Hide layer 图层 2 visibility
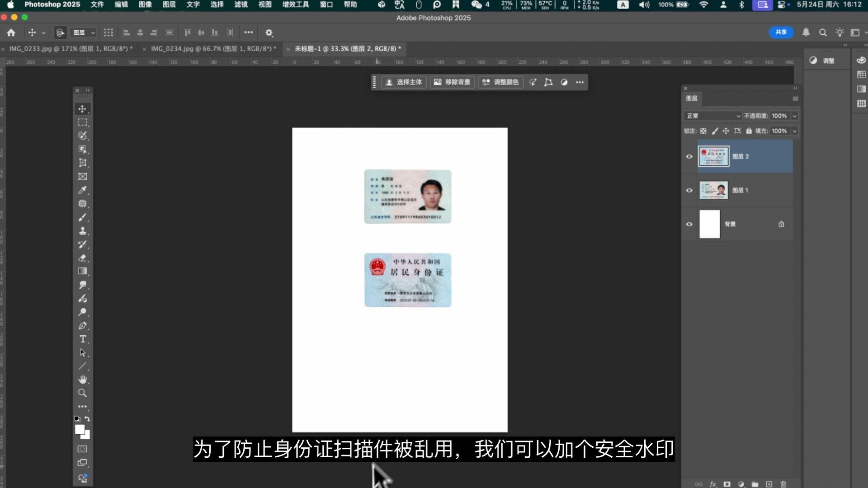Viewport: 868px width, 488px height. [x=689, y=156]
